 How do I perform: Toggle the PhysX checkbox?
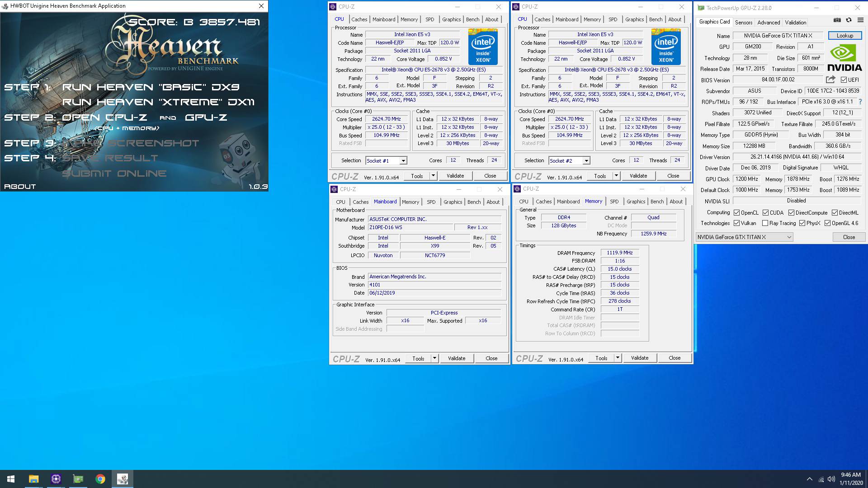pyautogui.click(x=802, y=223)
